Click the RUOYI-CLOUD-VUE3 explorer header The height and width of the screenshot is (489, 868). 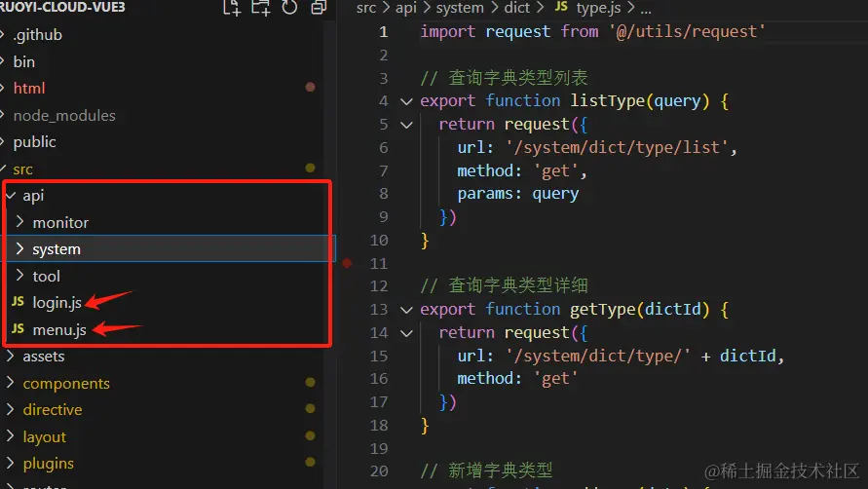click(62, 7)
